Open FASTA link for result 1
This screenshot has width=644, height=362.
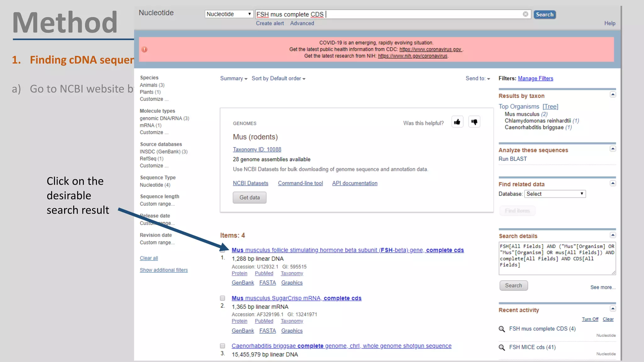[x=268, y=283]
